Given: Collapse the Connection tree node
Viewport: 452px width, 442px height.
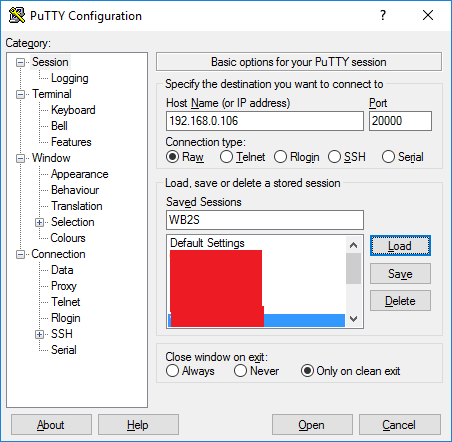Looking at the screenshot, I should click(x=21, y=254).
